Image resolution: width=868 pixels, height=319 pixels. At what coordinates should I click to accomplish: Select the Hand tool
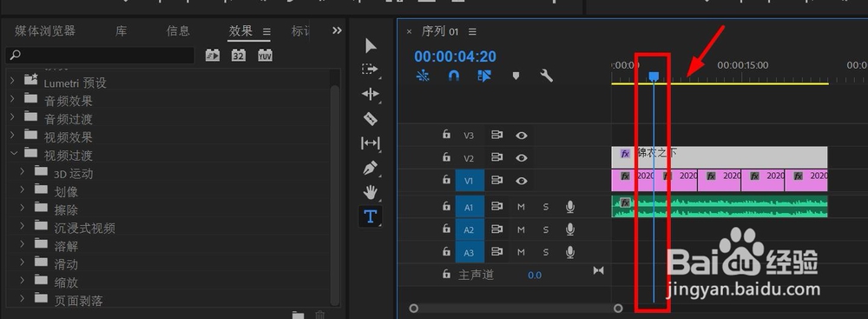tap(371, 192)
